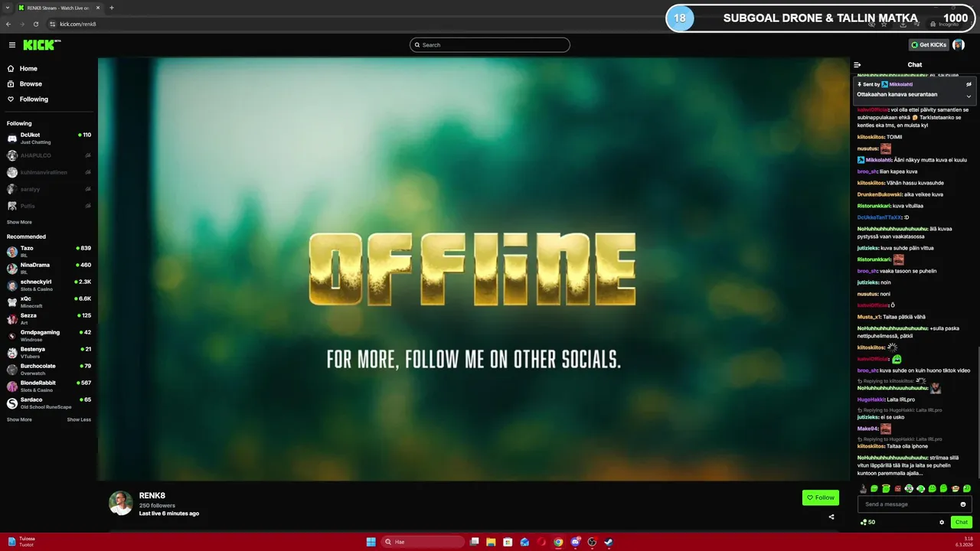Select the RENK8 Stream browser tab

point(60,8)
